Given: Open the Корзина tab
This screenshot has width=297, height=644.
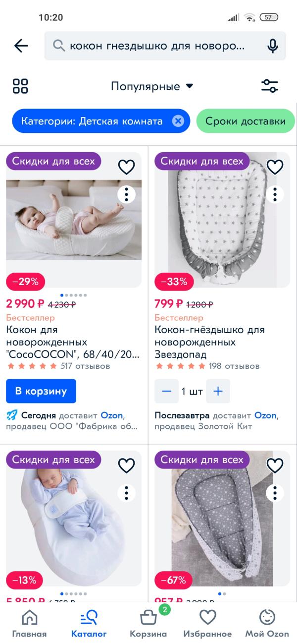Looking at the screenshot, I should click(148, 624).
